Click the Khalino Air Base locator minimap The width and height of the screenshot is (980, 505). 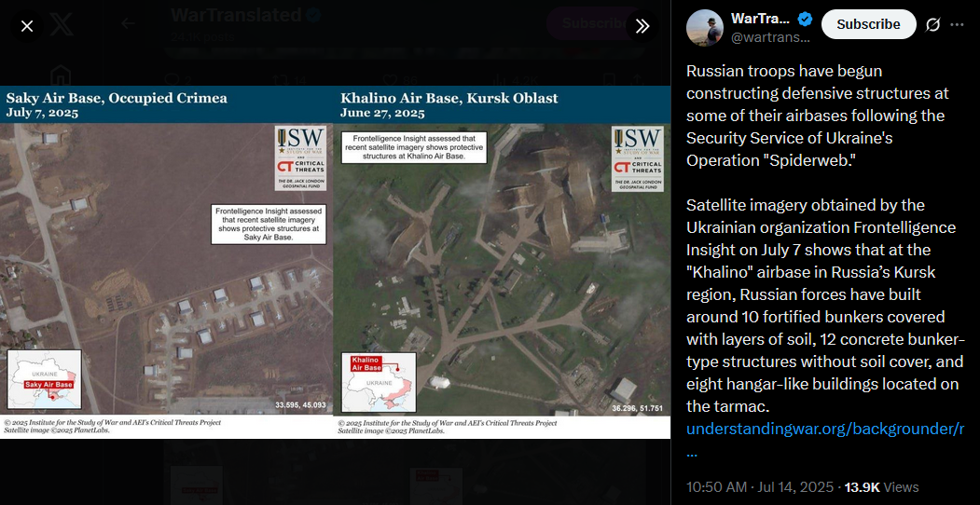click(x=379, y=382)
